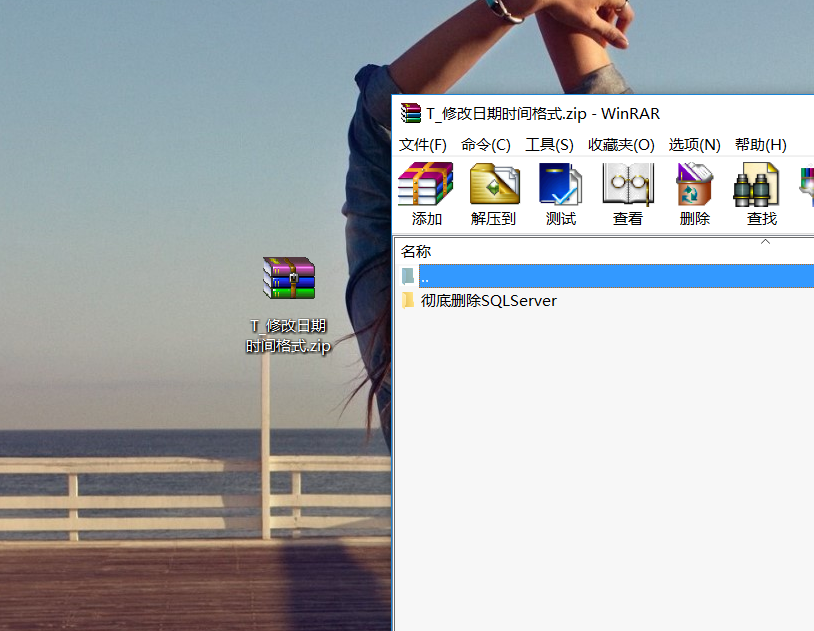This screenshot has width=814, height=631.
Task: Open the 帮助(H) menu
Action: point(761,145)
